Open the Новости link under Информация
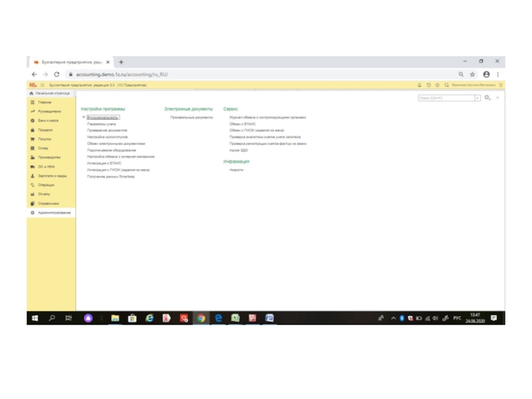 point(236,170)
